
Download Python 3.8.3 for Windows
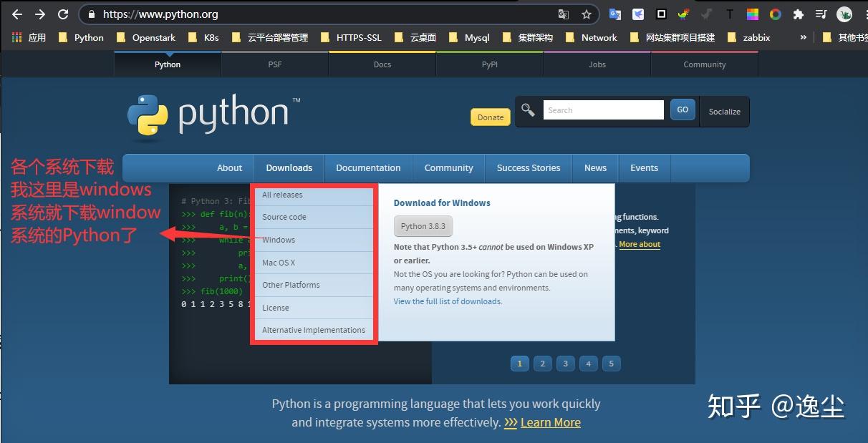423,226
